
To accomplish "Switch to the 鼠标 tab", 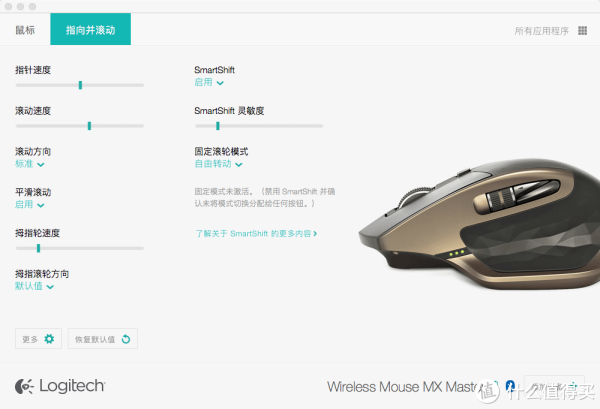I will pos(25,30).
